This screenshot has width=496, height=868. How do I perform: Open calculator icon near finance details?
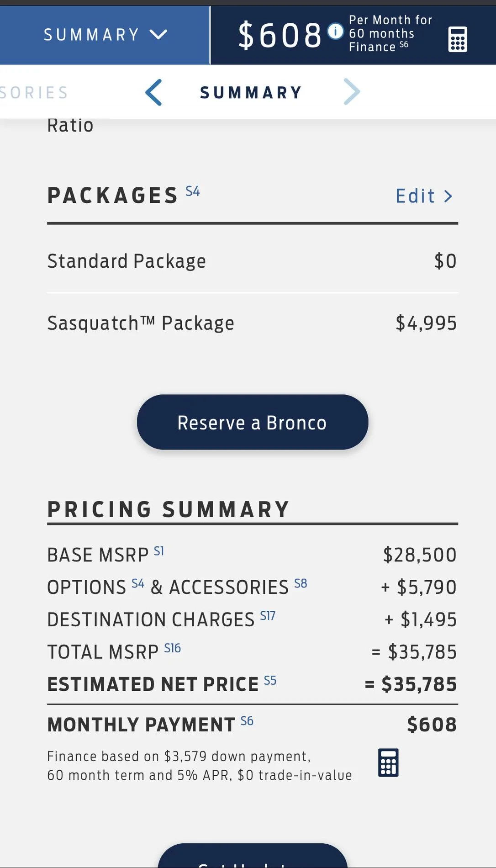tap(388, 762)
